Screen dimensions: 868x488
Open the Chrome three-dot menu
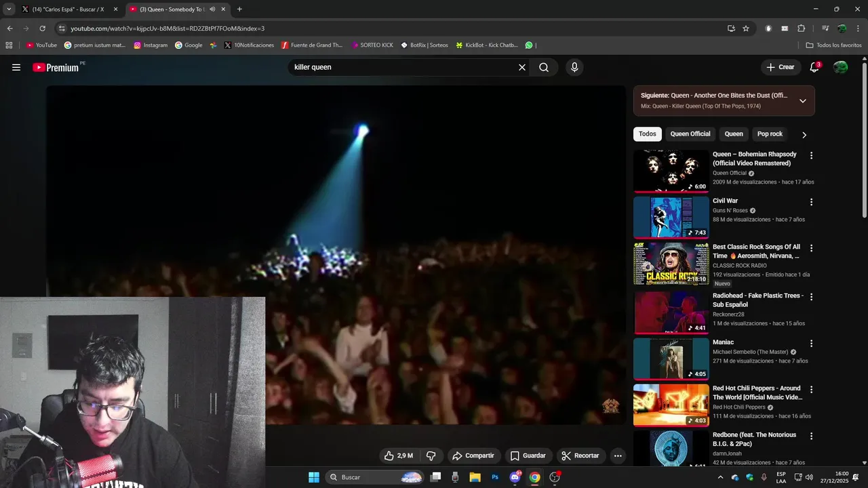tap(858, 28)
